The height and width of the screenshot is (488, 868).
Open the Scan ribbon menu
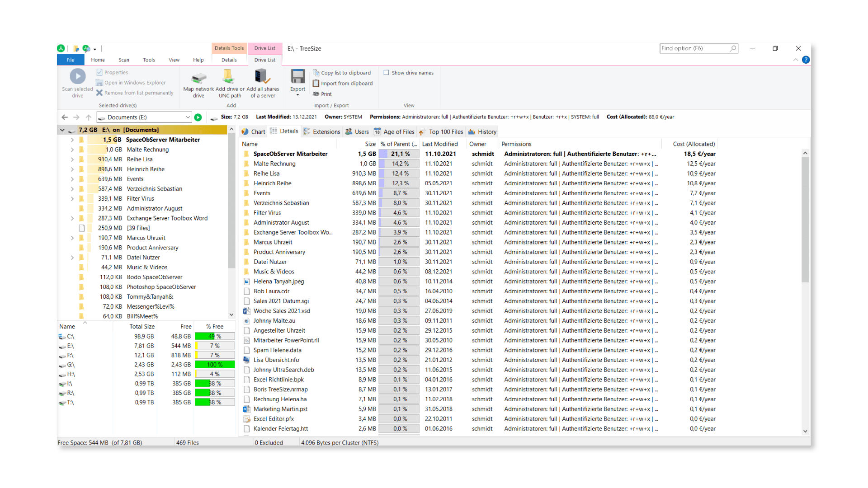coord(124,60)
